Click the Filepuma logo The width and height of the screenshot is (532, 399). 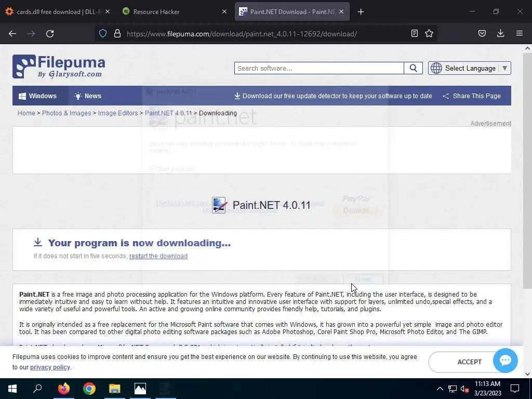point(59,66)
